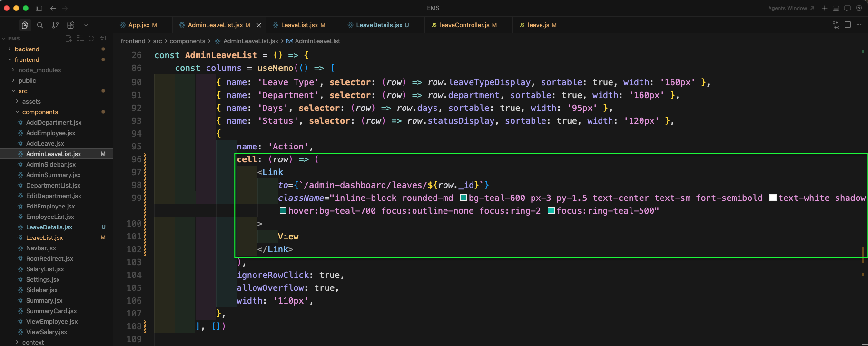868x346 pixels.
Task: Open changes compare icon in editor toolbar
Action: tap(836, 25)
